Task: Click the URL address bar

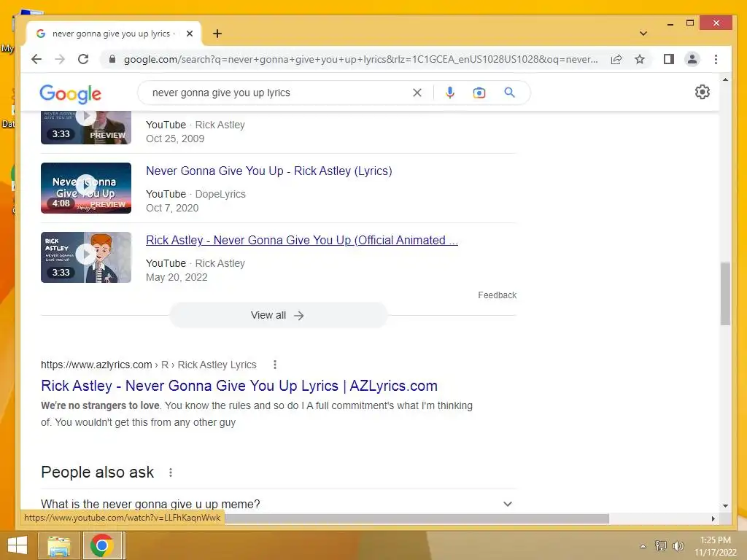Action: coord(360,59)
